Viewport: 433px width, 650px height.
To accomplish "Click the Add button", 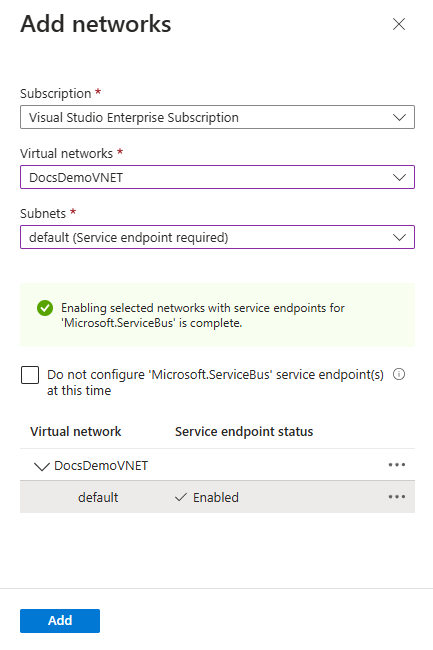I will tap(60, 621).
